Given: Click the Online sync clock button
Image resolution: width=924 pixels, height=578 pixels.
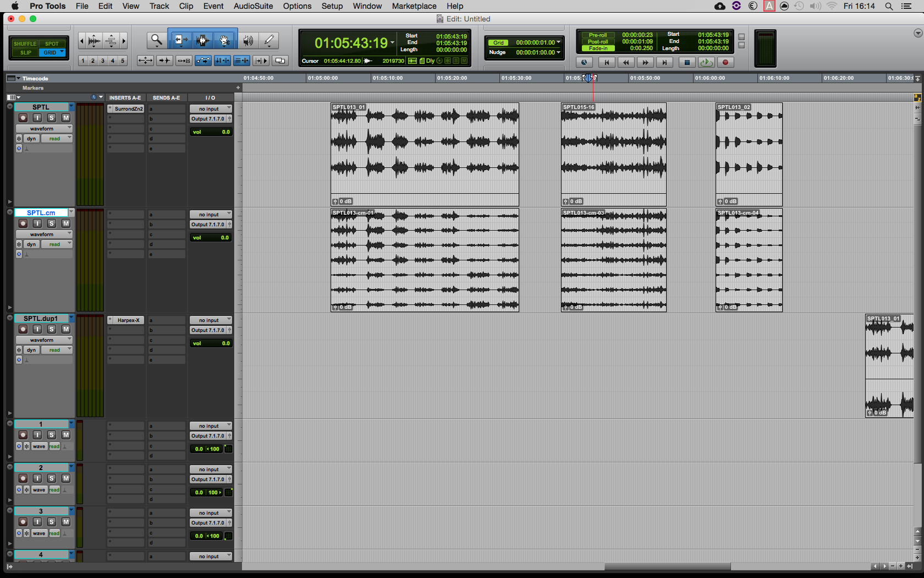Looking at the screenshot, I should (584, 62).
